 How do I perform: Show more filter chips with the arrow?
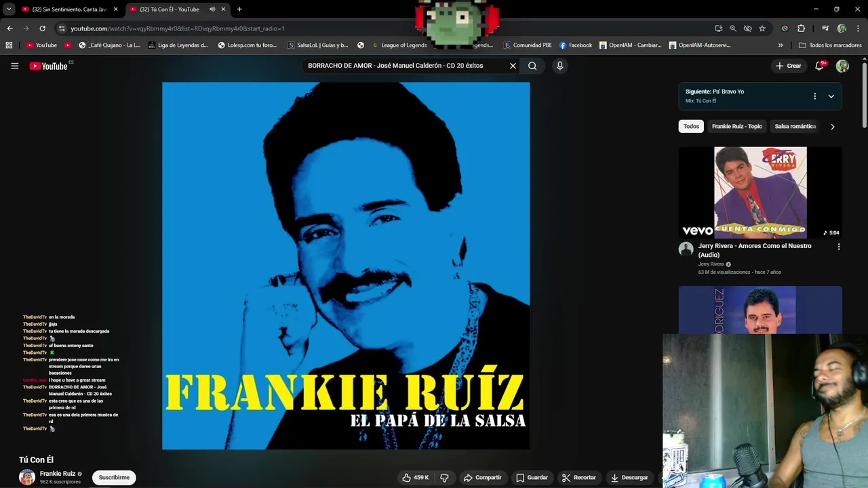[832, 127]
